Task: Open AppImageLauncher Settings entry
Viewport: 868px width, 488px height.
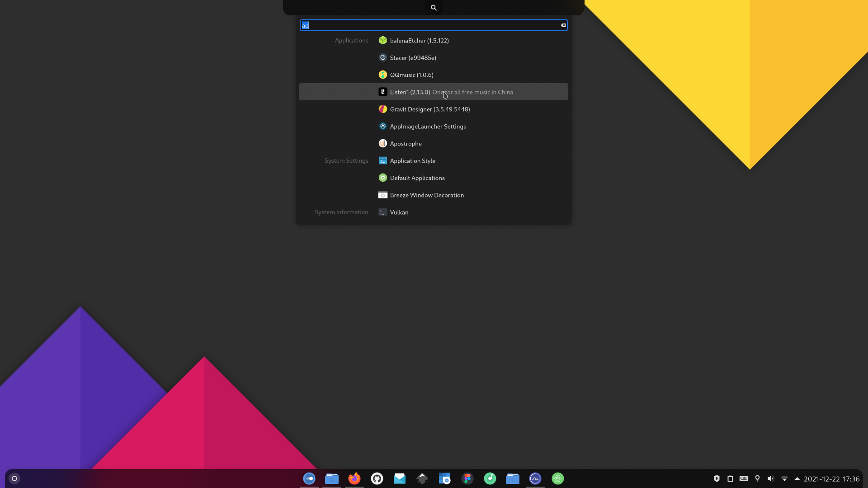Action: coord(434,127)
